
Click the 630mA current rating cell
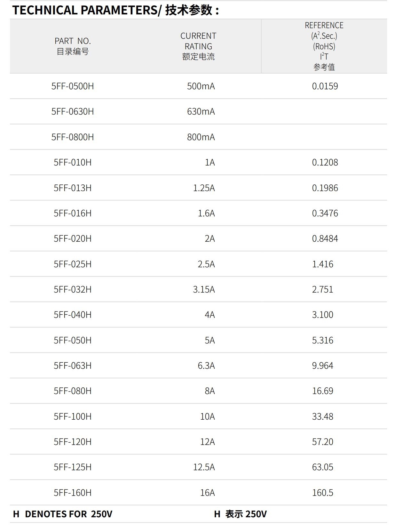(x=201, y=111)
